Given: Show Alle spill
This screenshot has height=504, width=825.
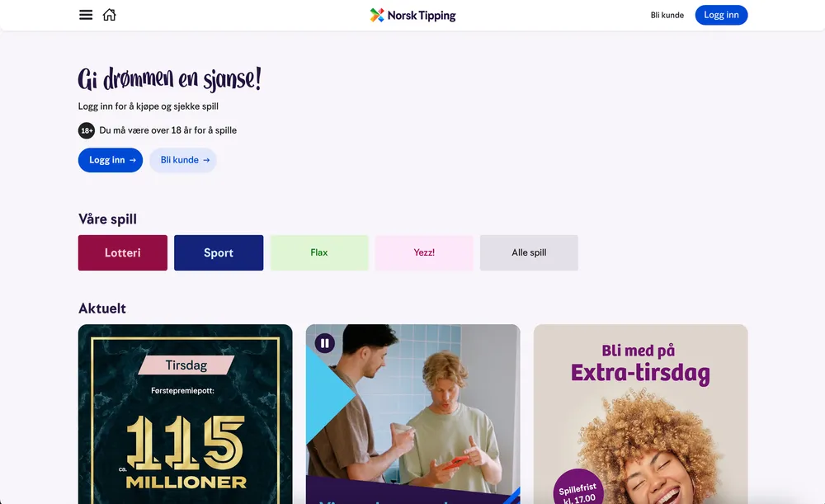Looking at the screenshot, I should tap(529, 253).
